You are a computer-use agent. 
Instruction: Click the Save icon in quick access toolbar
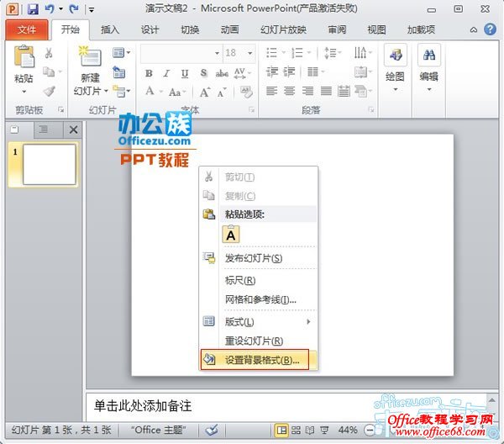pyautogui.click(x=33, y=9)
